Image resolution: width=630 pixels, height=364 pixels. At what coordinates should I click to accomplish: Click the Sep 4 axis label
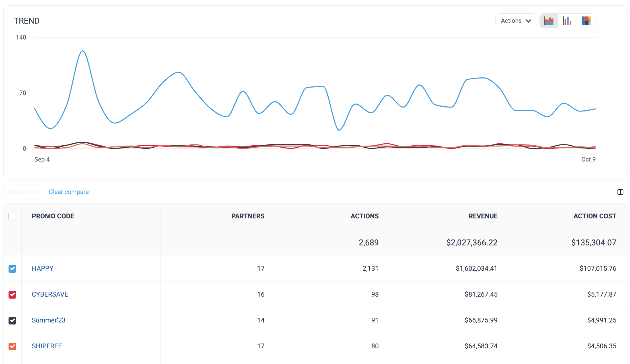[42, 160]
